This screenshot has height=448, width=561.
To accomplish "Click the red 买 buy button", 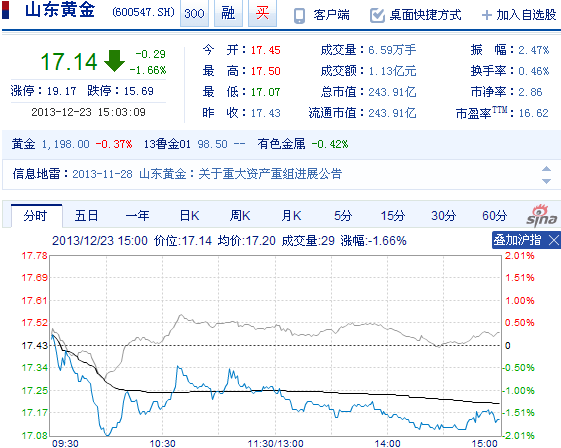I will click(x=262, y=13).
